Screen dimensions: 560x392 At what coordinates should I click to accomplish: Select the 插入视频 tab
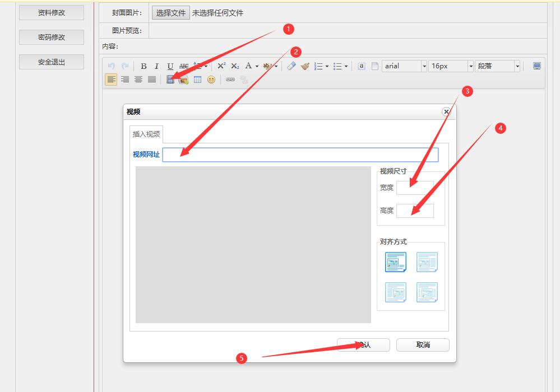(x=146, y=134)
